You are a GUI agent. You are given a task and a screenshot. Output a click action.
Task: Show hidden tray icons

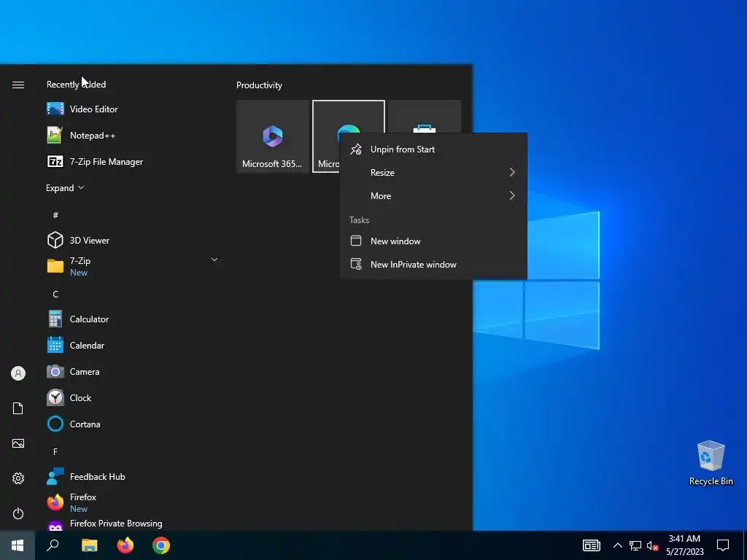pos(617,545)
